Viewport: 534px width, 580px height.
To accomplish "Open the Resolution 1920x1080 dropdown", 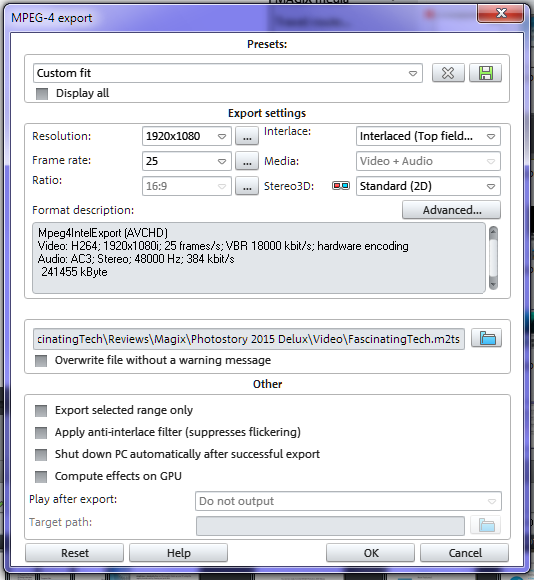I will 187,136.
